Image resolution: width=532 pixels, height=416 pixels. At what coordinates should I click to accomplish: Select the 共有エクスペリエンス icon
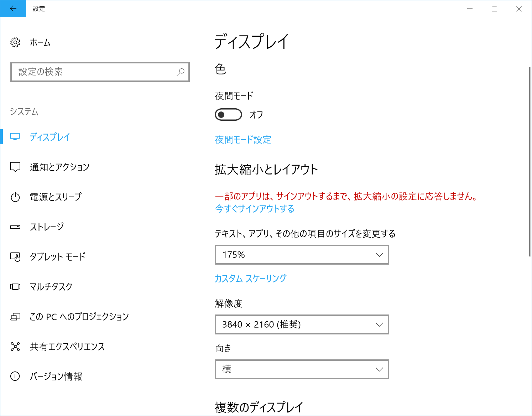click(x=16, y=346)
